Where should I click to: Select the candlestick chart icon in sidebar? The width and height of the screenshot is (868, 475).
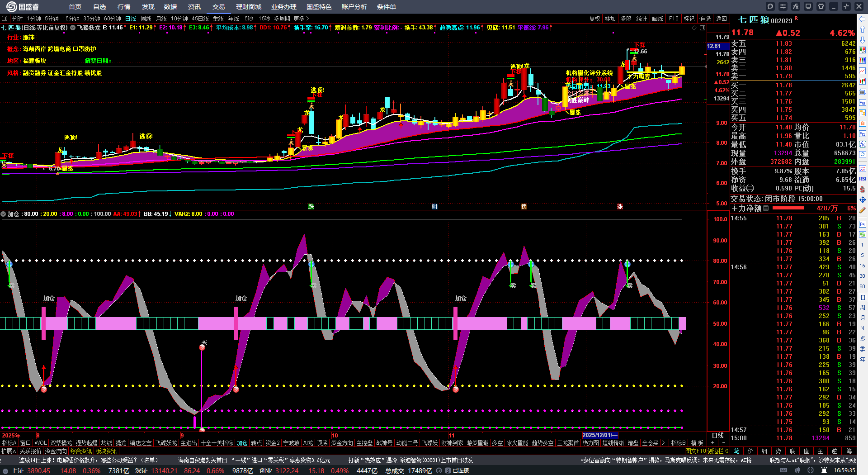click(863, 81)
